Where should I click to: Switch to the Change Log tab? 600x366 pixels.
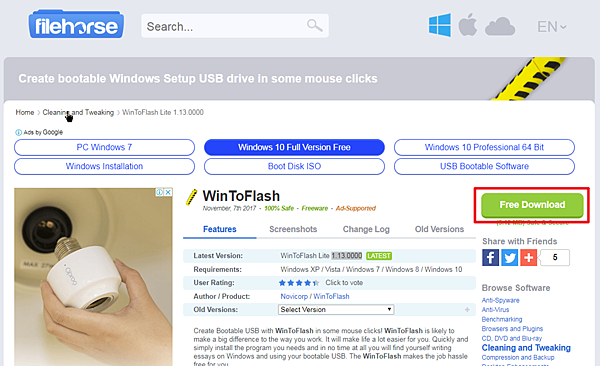click(x=366, y=229)
